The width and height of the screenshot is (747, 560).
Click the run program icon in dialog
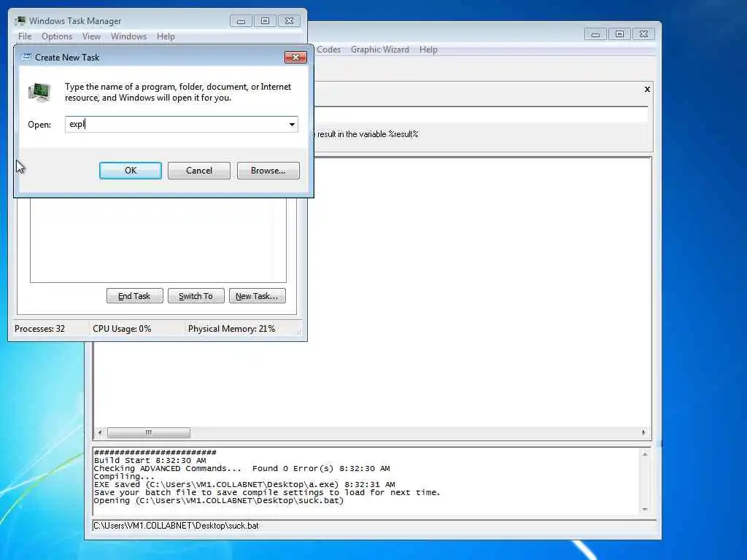click(x=39, y=92)
